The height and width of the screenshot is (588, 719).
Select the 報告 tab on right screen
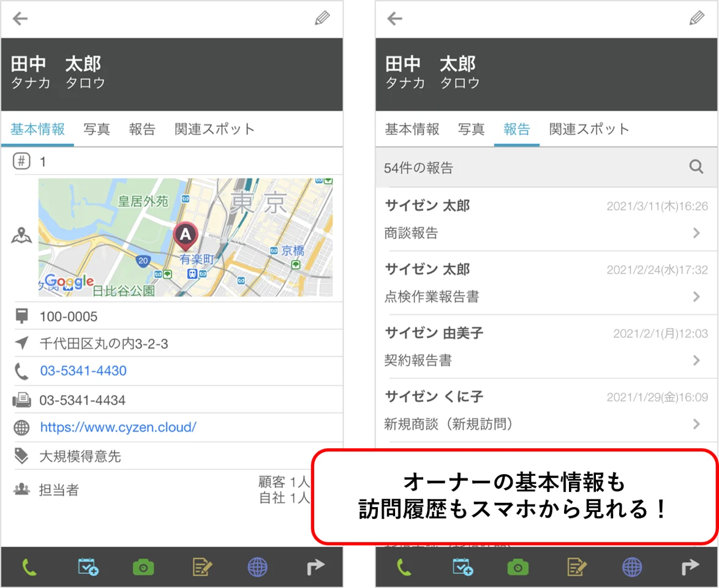coord(517,129)
